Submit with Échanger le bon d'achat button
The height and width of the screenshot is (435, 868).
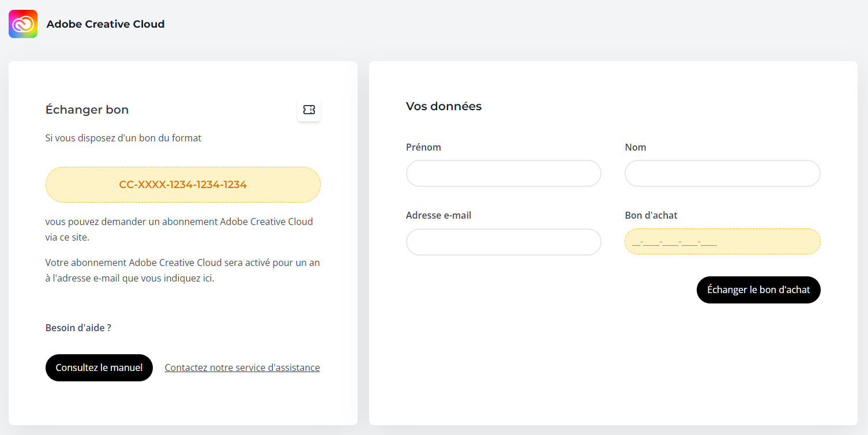point(758,290)
